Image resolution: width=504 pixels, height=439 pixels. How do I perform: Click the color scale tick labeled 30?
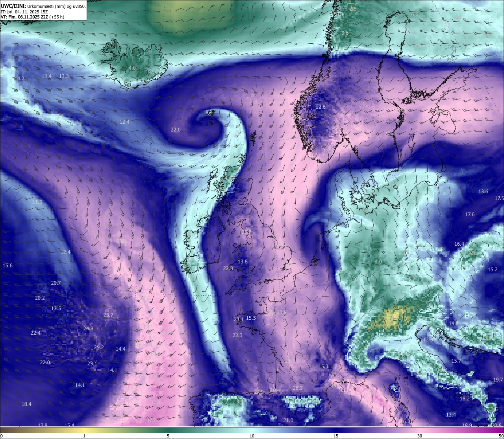420,436
